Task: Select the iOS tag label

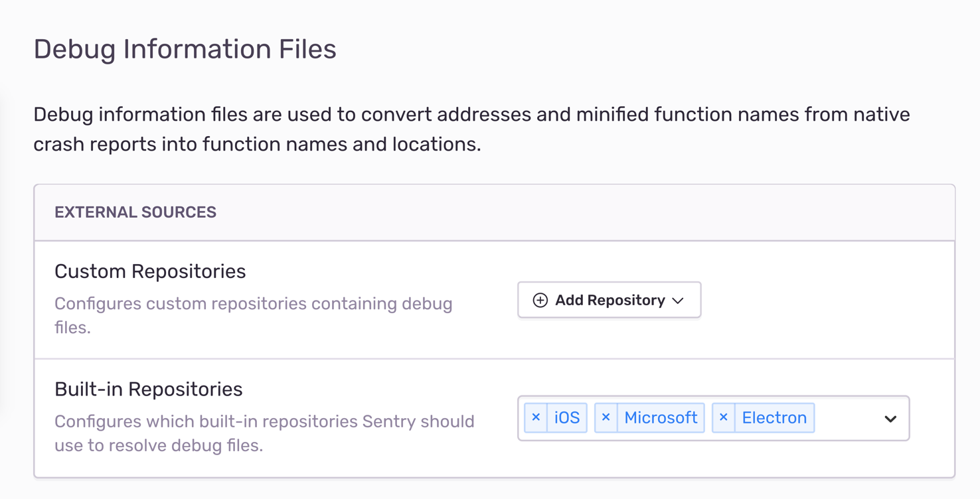Action: point(567,418)
